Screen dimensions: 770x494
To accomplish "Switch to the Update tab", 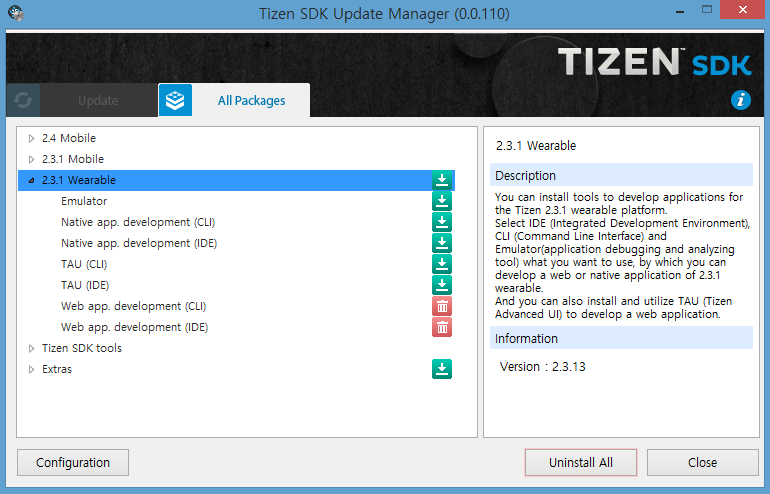I will 98,101.
